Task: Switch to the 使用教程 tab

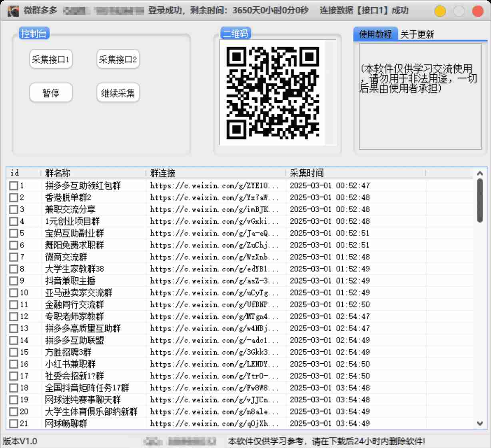Action: pos(375,34)
